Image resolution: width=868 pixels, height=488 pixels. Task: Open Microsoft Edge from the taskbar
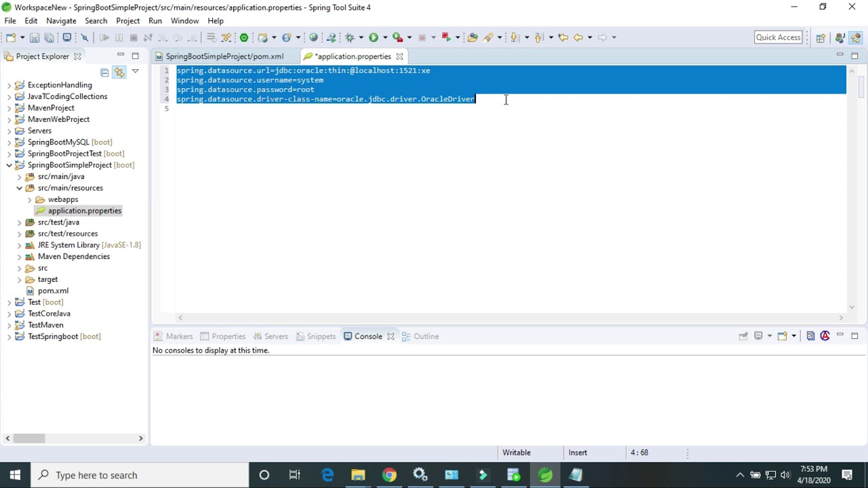pyautogui.click(x=327, y=475)
